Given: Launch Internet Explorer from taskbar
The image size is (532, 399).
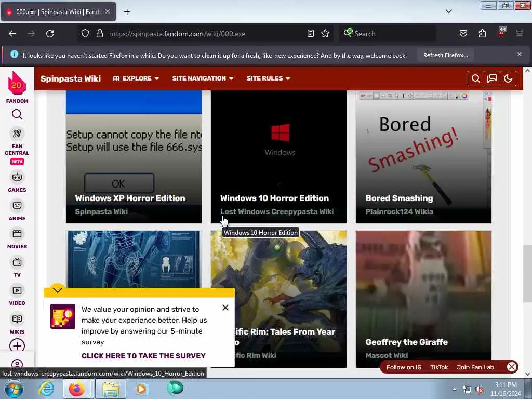Looking at the screenshot, I should click(x=46, y=389).
